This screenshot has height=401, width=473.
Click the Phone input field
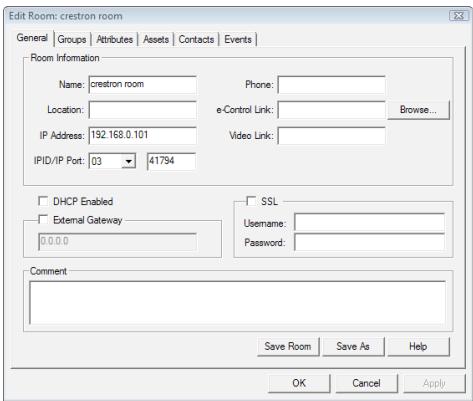332,85
